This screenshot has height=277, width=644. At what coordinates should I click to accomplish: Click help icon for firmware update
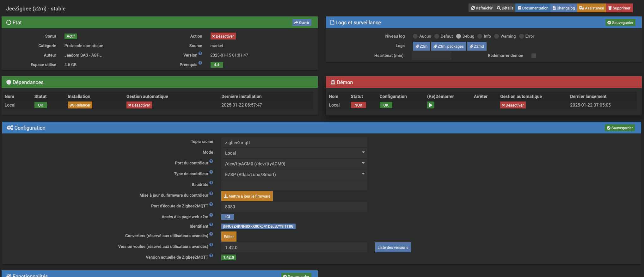211,194
